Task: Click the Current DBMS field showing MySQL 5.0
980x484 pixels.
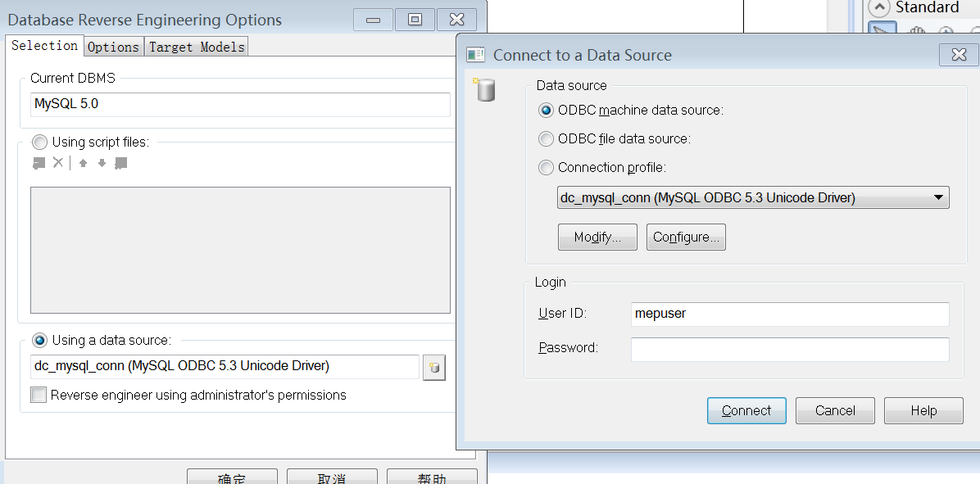Action: 240,104
